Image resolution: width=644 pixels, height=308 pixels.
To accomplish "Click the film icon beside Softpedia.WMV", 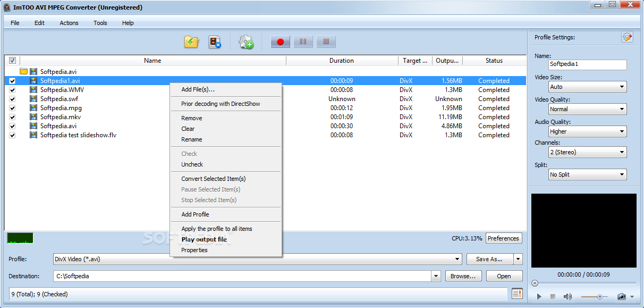I will tap(33, 90).
